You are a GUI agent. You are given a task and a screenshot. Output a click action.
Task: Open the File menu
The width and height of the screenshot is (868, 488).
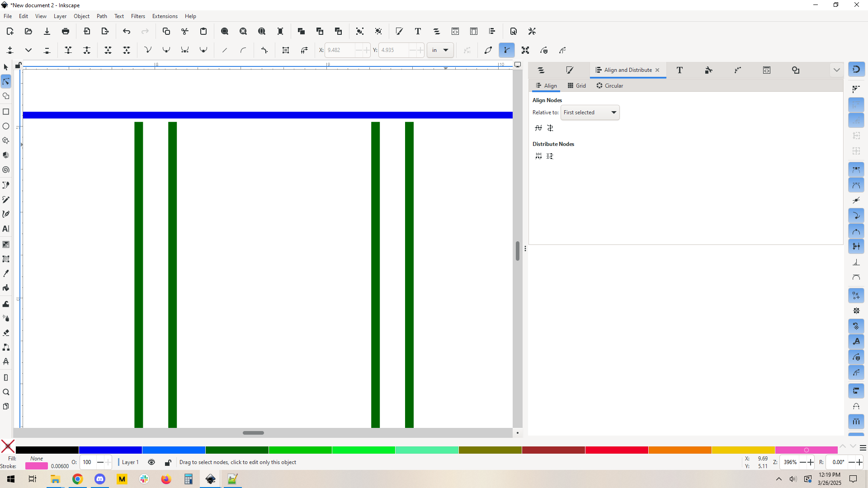8,16
